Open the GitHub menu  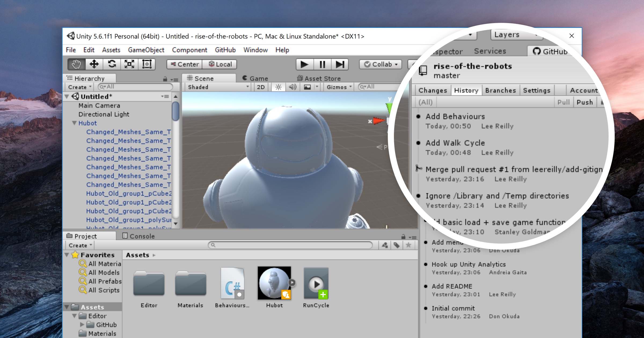click(x=225, y=50)
